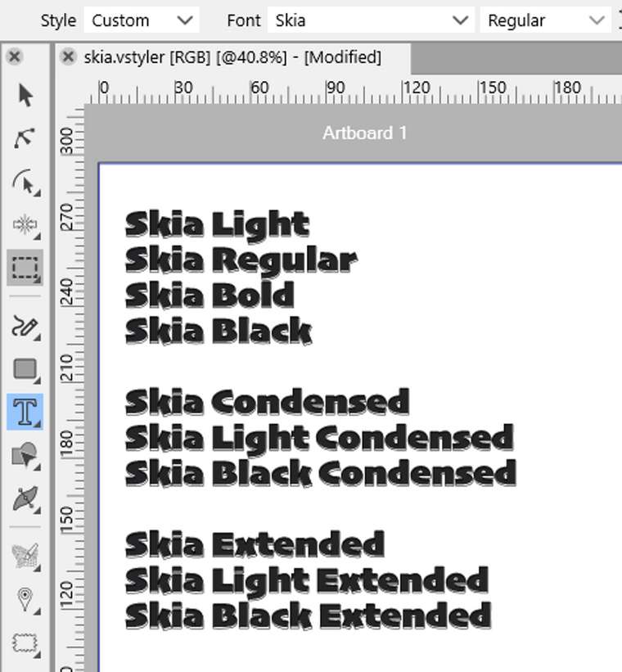This screenshot has width=622, height=672.
Task: Click the Skia Regular text line
Action: click(241, 260)
